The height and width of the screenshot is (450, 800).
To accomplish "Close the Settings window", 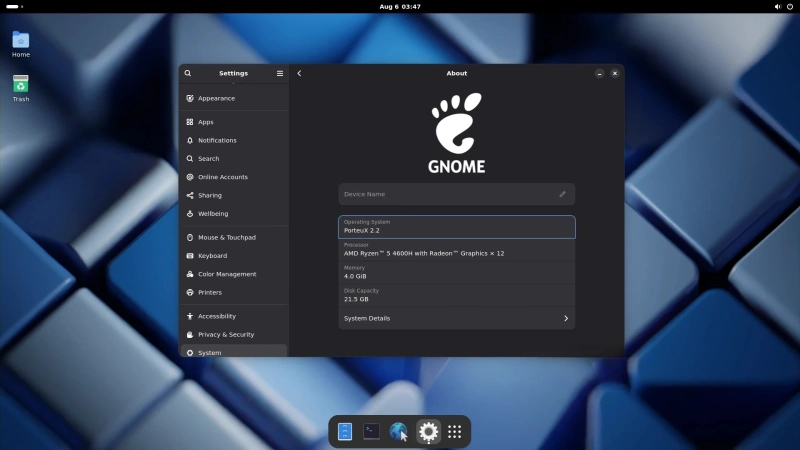I will click(x=615, y=73).
